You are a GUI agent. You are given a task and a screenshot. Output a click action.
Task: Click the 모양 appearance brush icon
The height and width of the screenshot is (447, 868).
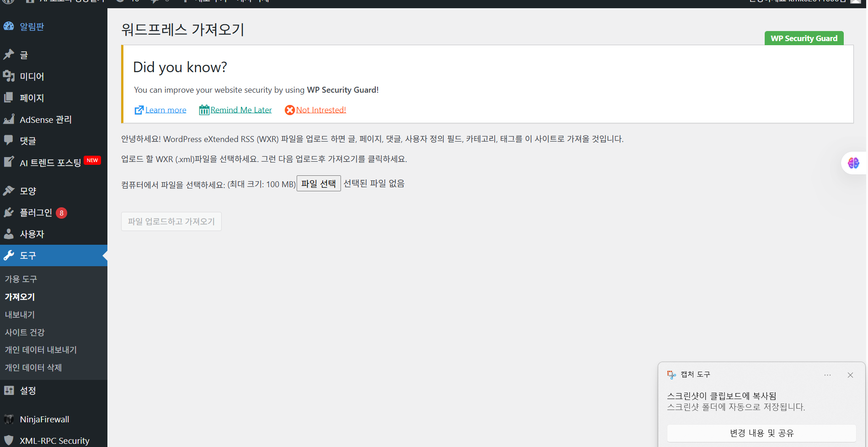pos(9,191)
